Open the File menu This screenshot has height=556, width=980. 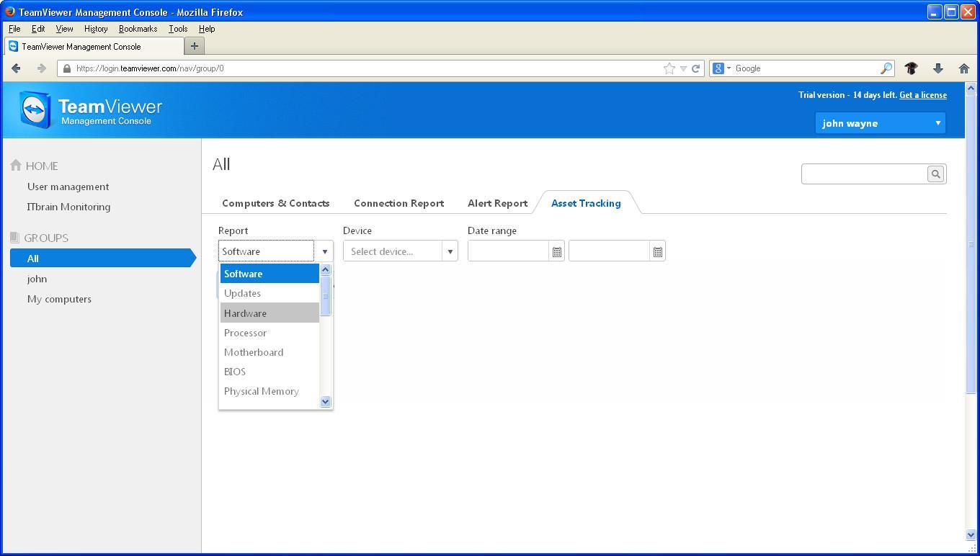pos(14,29)
